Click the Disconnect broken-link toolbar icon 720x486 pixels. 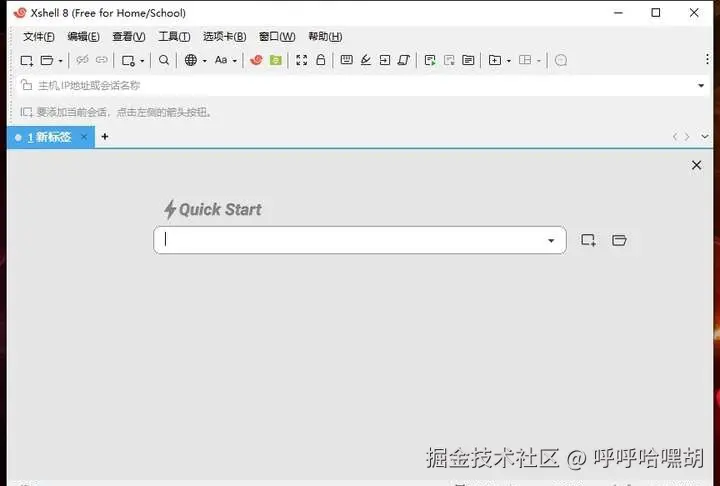(82, 60)
